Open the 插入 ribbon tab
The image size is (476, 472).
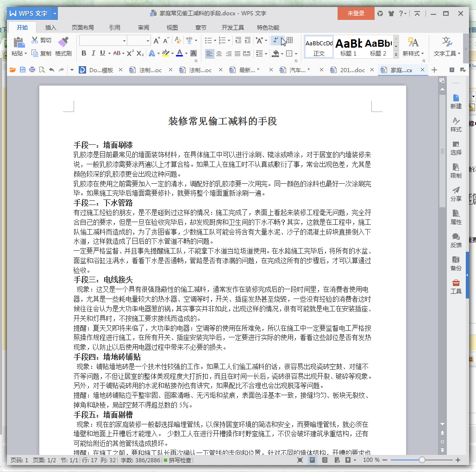click(x=50, y=28)
